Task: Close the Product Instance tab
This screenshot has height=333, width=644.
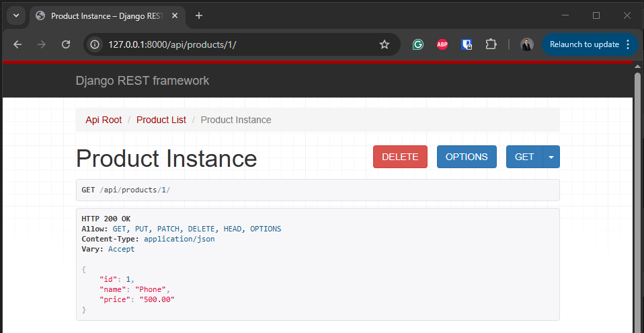Action: (x=175, y=15)
